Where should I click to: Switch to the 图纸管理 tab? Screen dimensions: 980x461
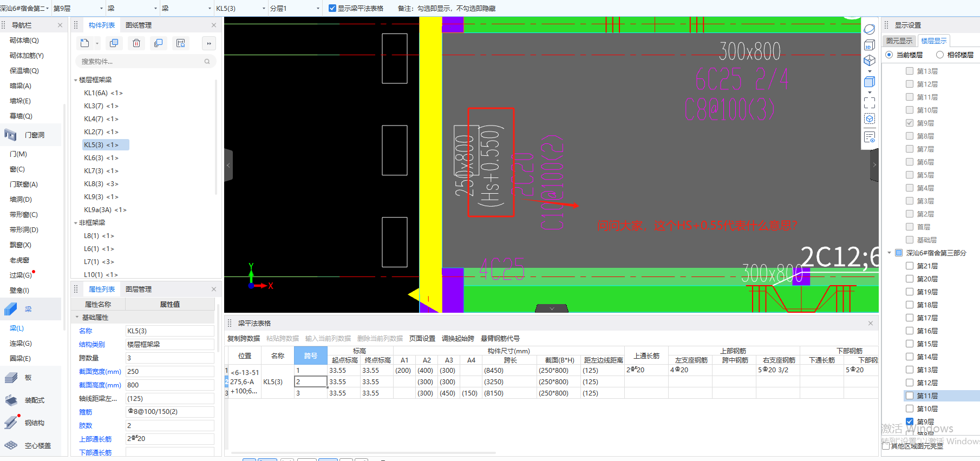[x=139, y=25]
